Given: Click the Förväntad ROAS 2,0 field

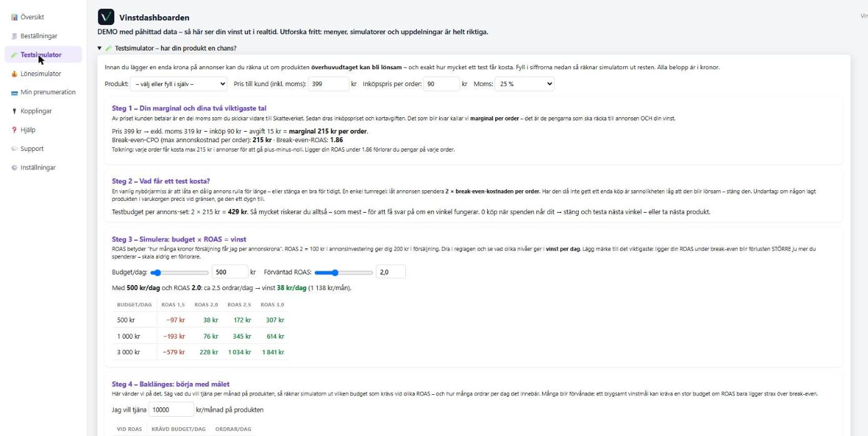Looking at the screenshot, I should point(391,272).
